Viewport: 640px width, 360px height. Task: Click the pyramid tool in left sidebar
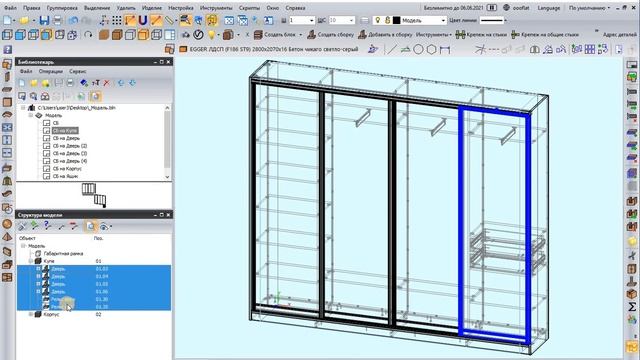[7, 237]
